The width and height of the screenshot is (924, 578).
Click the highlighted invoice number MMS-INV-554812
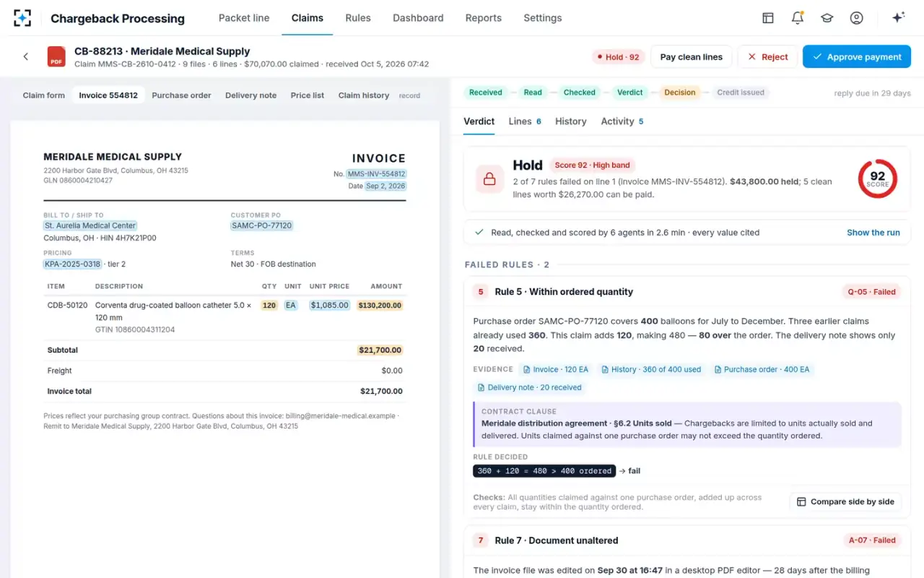tap(377, 174)
